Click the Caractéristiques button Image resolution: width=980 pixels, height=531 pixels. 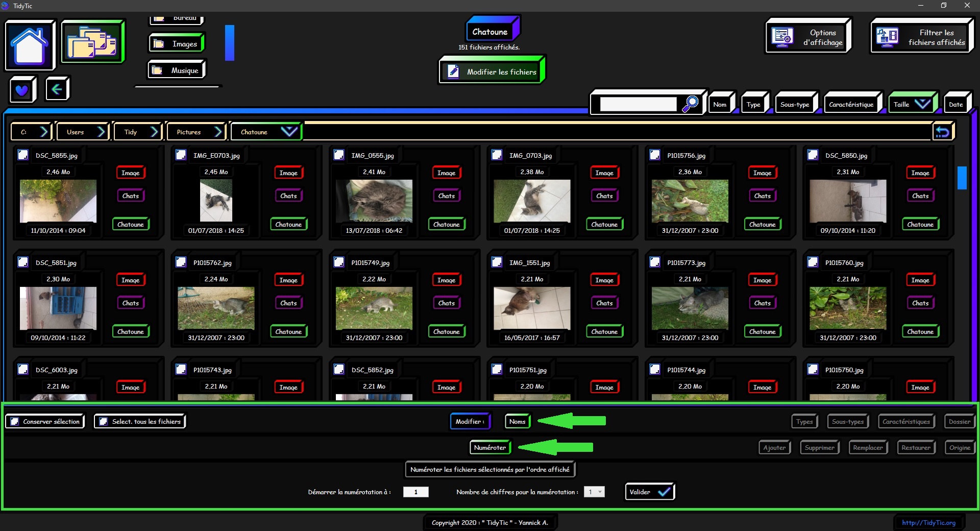tap(906, 421)
